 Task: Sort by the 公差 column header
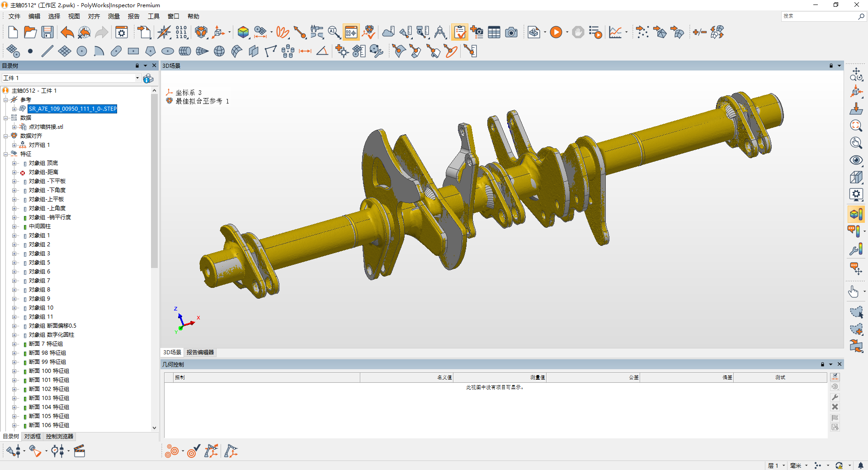coord(593,377)
